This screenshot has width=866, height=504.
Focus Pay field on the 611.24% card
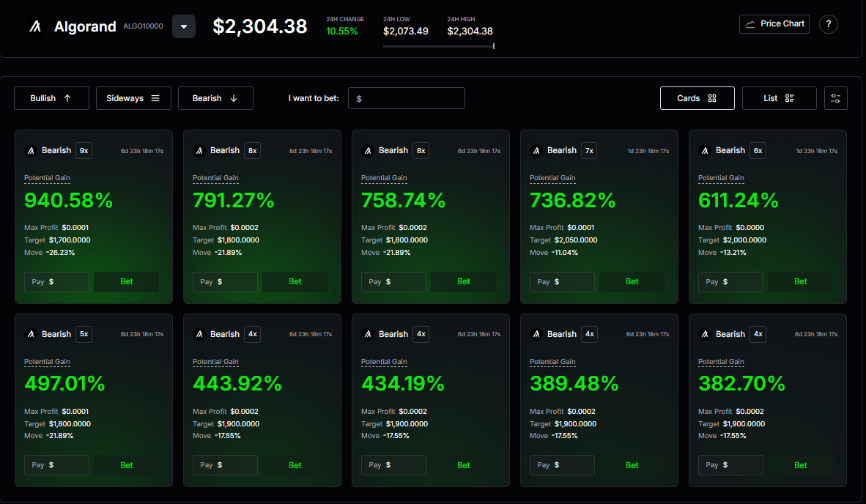coord(730,281)
